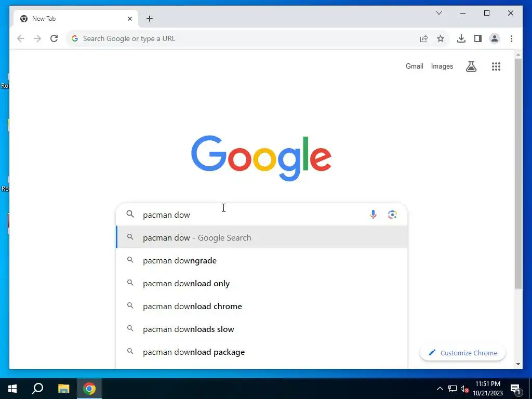Reload the current page

tap(54, 38)
